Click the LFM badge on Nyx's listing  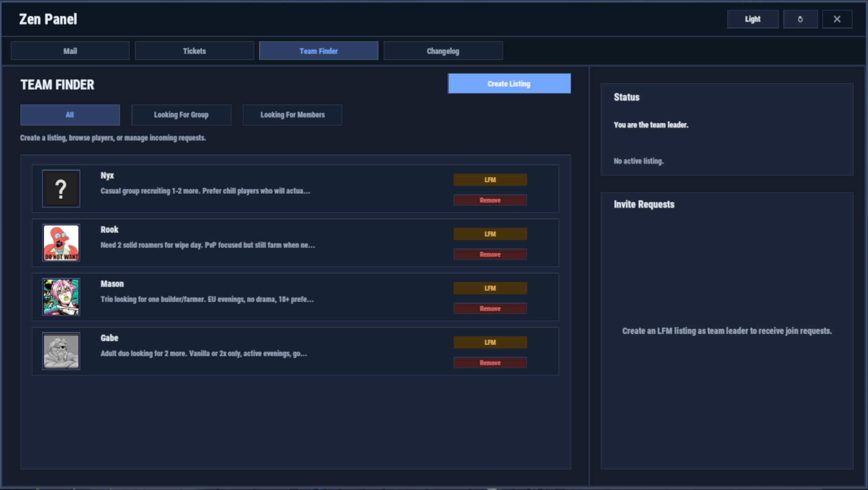coord(490,180)
